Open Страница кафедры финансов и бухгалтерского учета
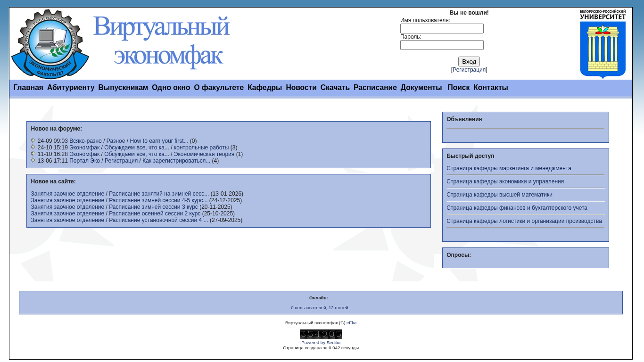The height and width of the screenshot is (362, 644). [517, 208]
